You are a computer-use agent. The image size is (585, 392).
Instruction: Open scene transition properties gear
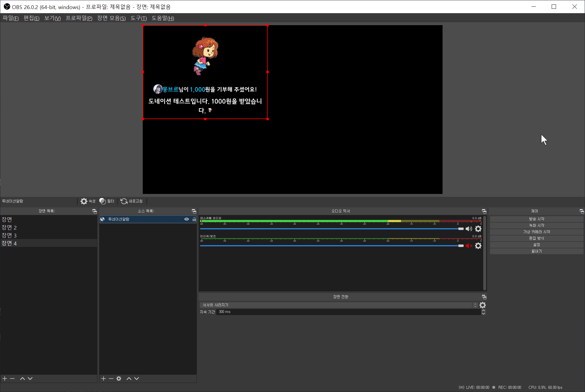click(483, 305)
